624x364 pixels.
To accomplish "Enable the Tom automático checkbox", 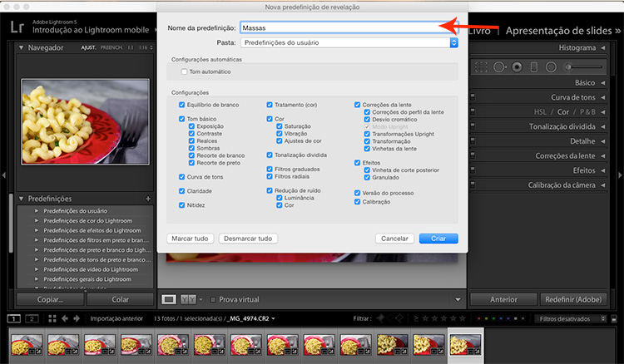I will pos(184,72).
